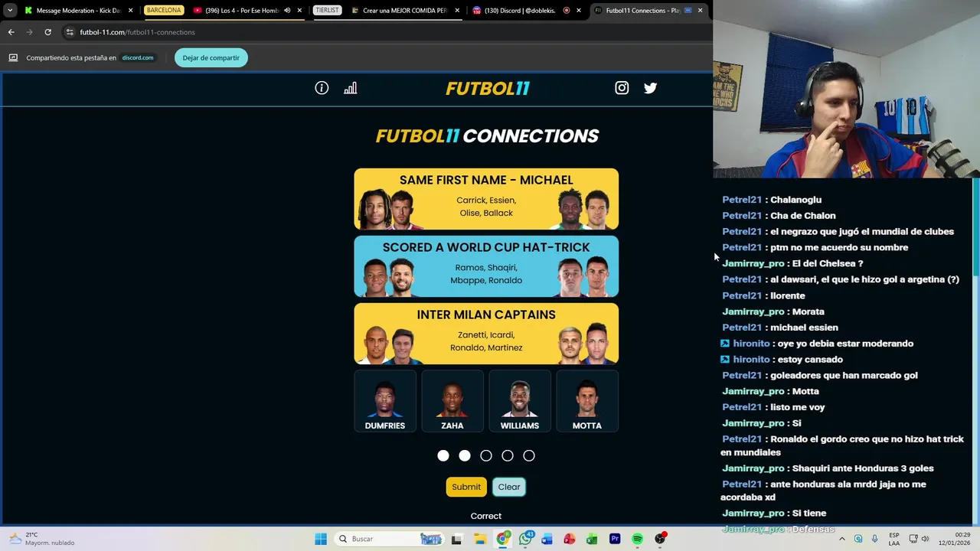Viewport: 980px width, 551px height.
Task: Reload the current page
Action: [x=47, y=32]
